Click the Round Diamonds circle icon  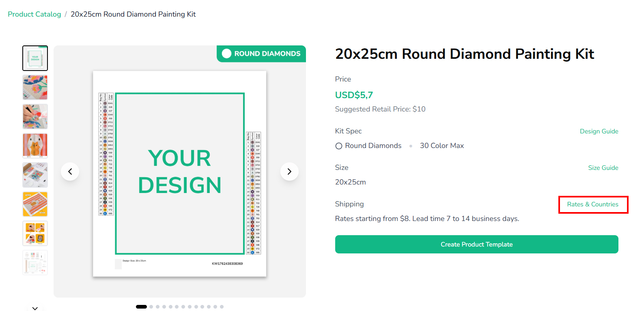339,146
